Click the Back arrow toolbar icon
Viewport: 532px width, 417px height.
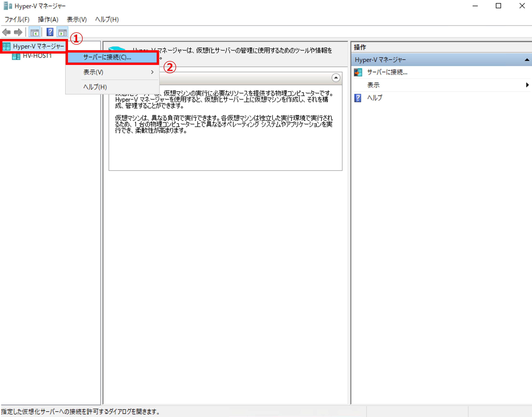tap(6, 32)
